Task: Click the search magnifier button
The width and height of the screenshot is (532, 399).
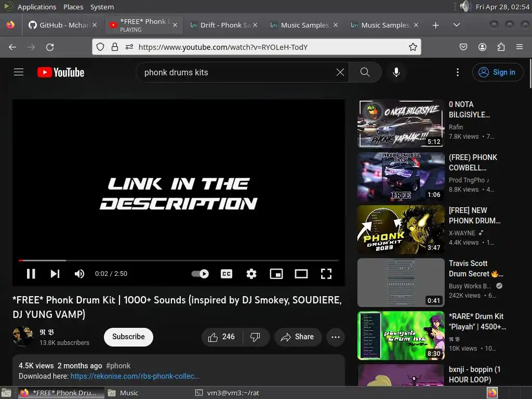Action: (365, 72)
